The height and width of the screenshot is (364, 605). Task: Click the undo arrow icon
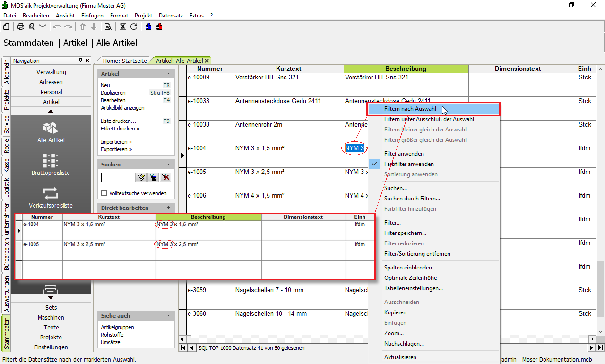click(x=57, y=26)
